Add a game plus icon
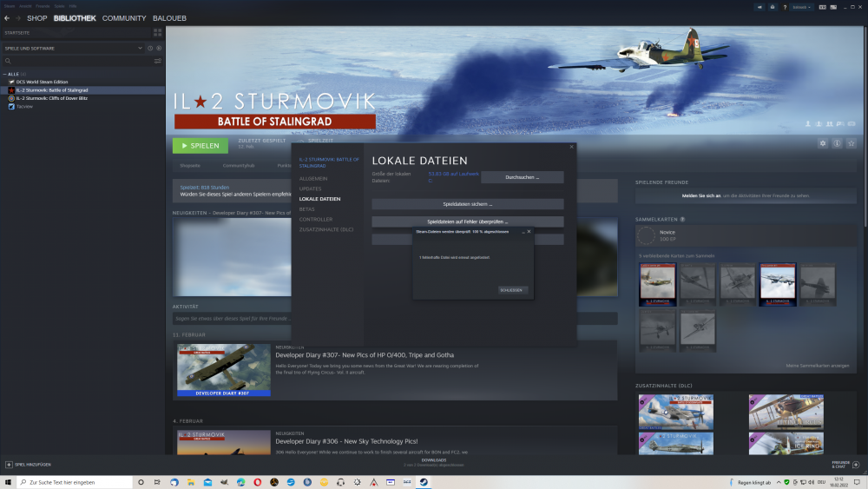This screenshot has width=868, height=489. [9, 465]
